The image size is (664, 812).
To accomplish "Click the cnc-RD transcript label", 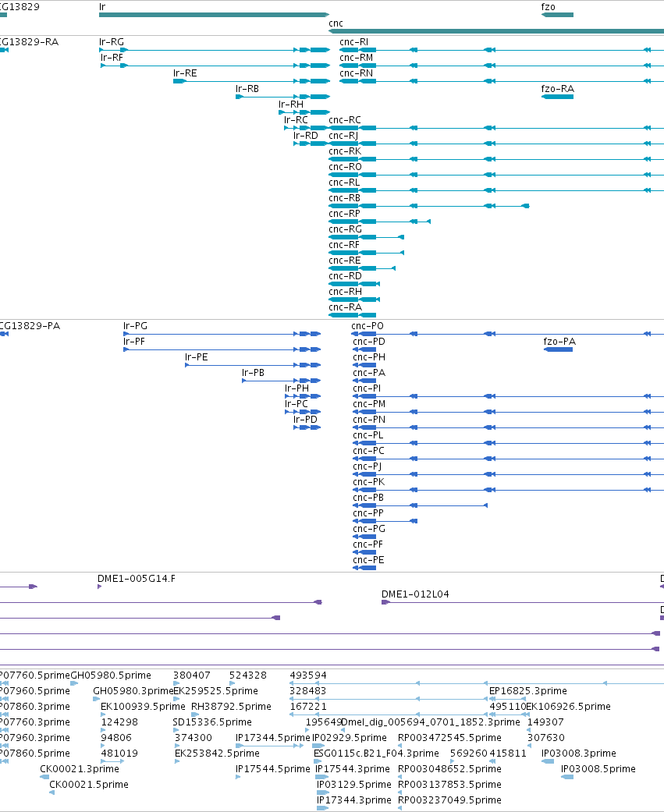I will coord(345,275).
